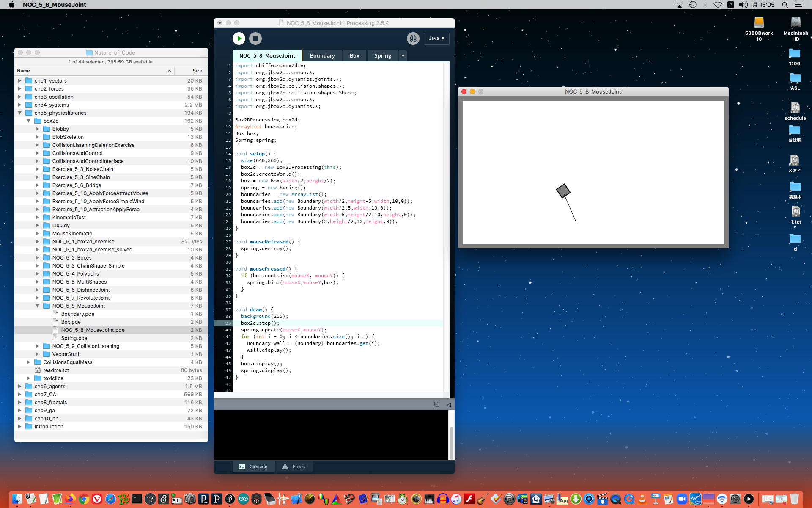
Task: Run the sketch with Play button
Action: click(x=239, y=39)
